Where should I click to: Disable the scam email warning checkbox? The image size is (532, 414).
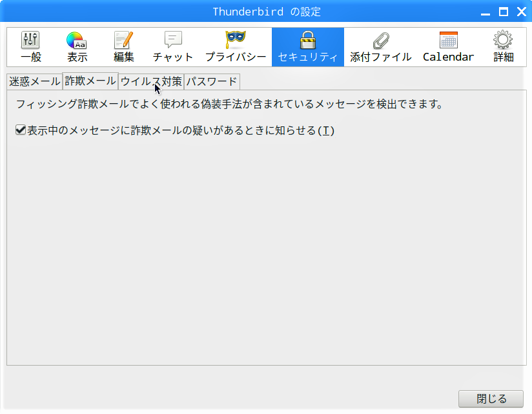pos(21,130)
